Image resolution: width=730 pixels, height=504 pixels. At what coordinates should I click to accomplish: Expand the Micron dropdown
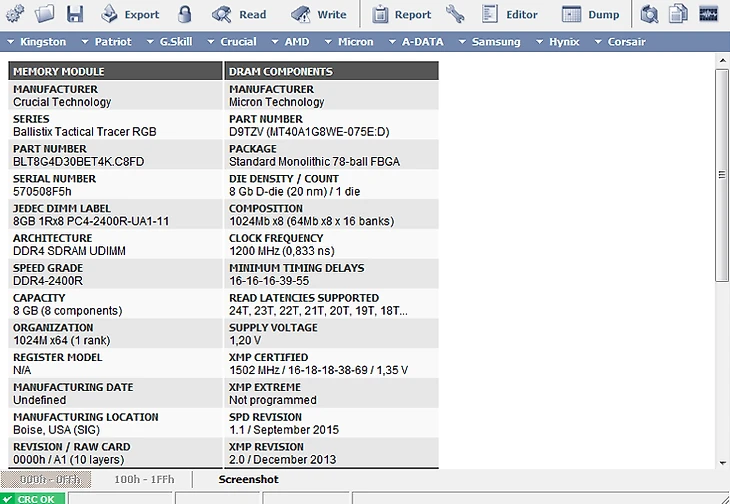[x=349, y=42]
